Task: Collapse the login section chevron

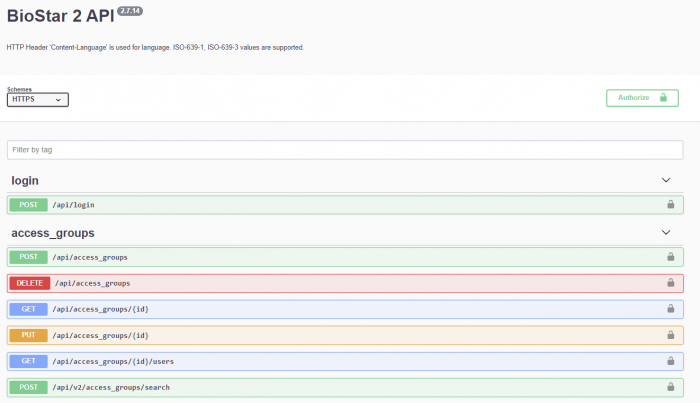Action: [x=666, y=180]
